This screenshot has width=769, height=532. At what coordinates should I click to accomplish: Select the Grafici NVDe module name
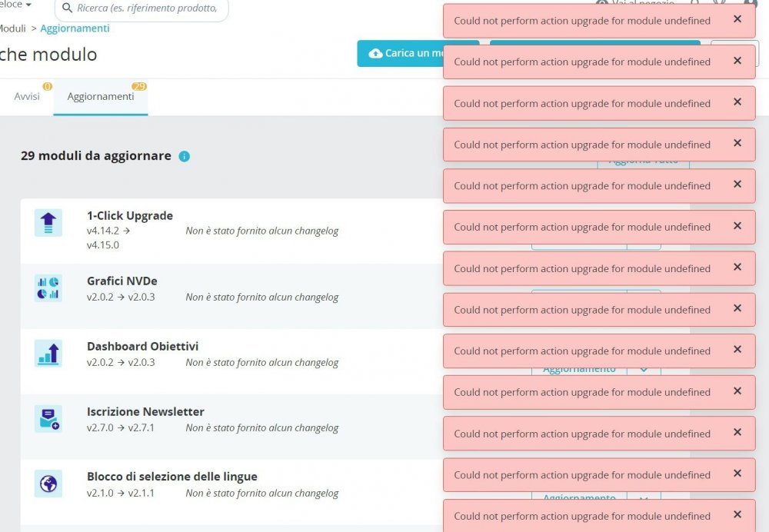click(122, 281)
